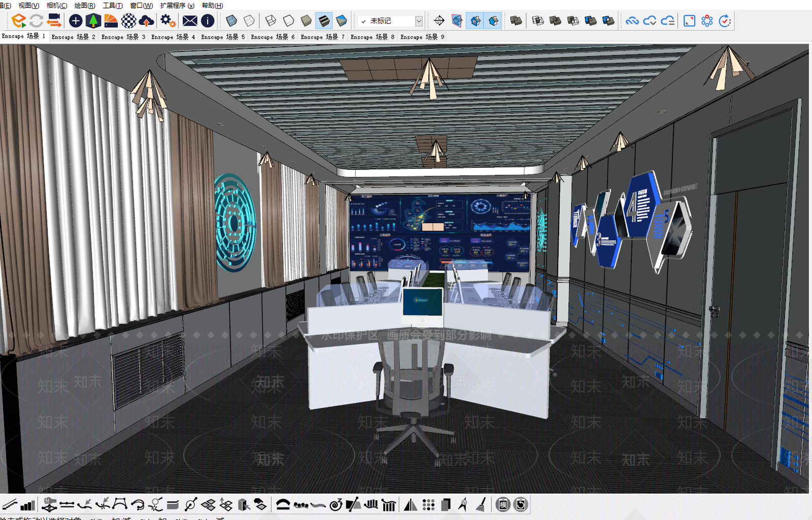Image resolution: width=812 pixels, height=520 pixels.
Task: Click the Enscape checkered sphere icon
Action: 128,21
